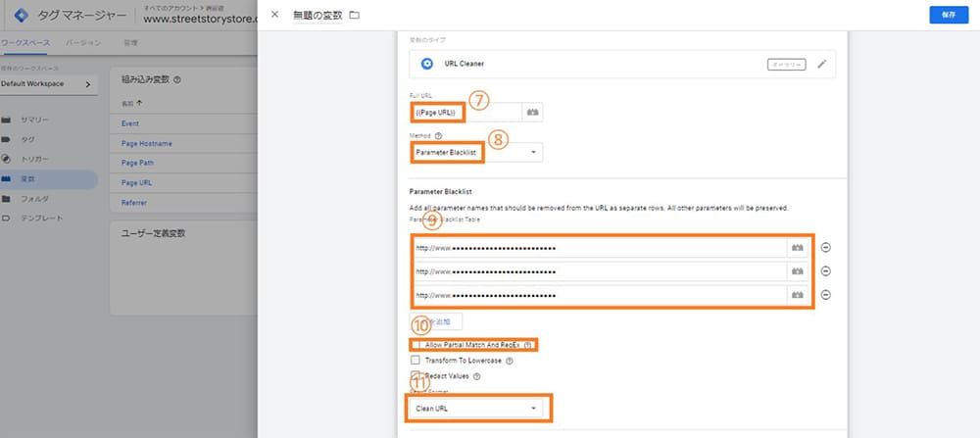Click the third blacklist row input field

[x=599, y=294]
